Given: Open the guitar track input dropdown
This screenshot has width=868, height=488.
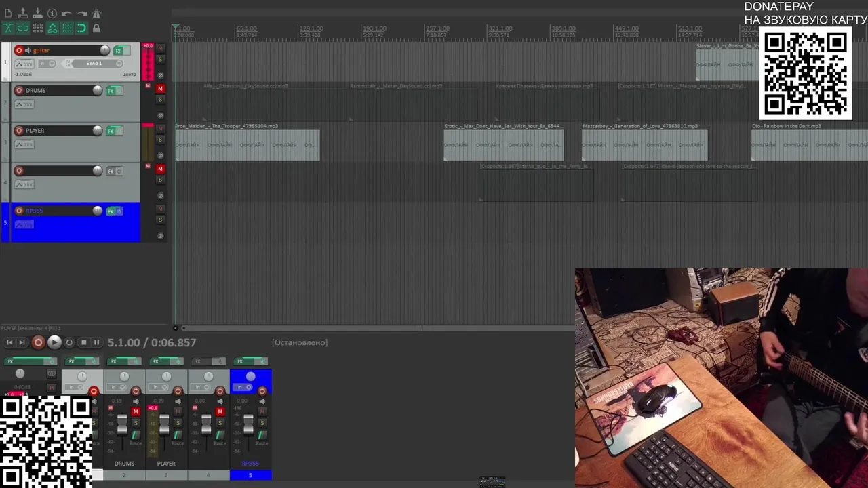Looking at the screenshot, I should (47, 64).
